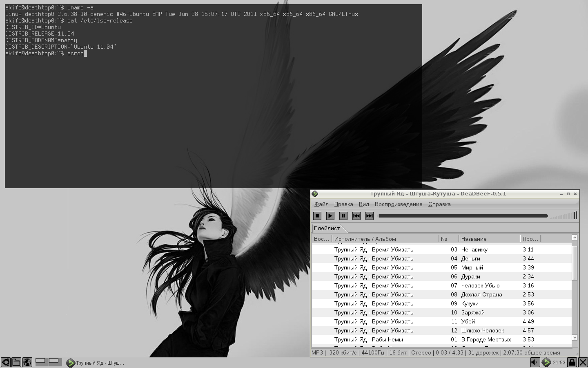Screen dimensions: 588x368
Task: Click the X logout icon in the taskbar
Action: pyautogui.click(x=583, y=362)
